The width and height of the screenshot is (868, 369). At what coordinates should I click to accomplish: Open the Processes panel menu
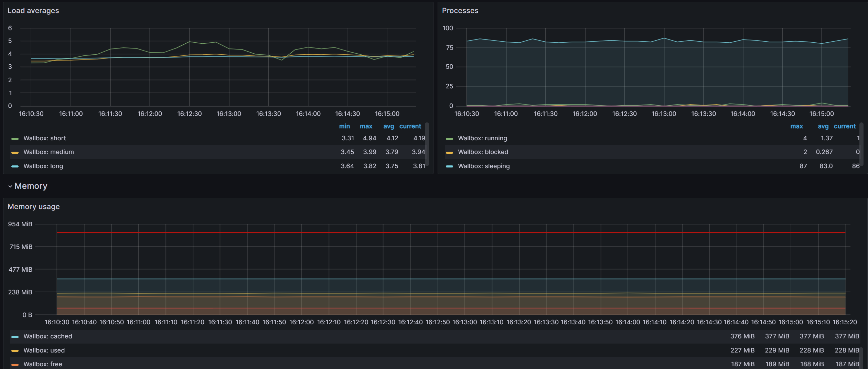460,10
